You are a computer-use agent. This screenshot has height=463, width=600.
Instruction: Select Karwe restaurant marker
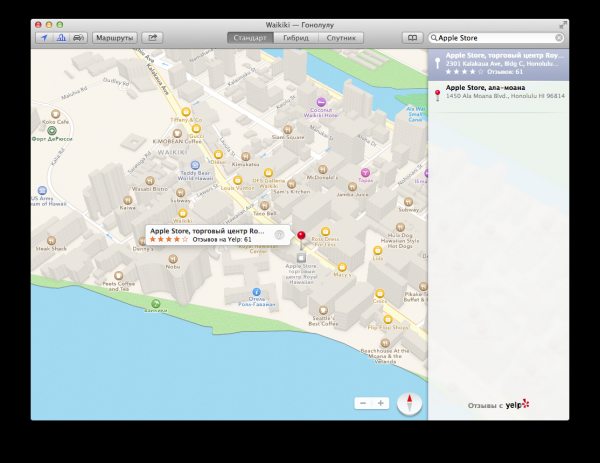click(x=128, y=200)
